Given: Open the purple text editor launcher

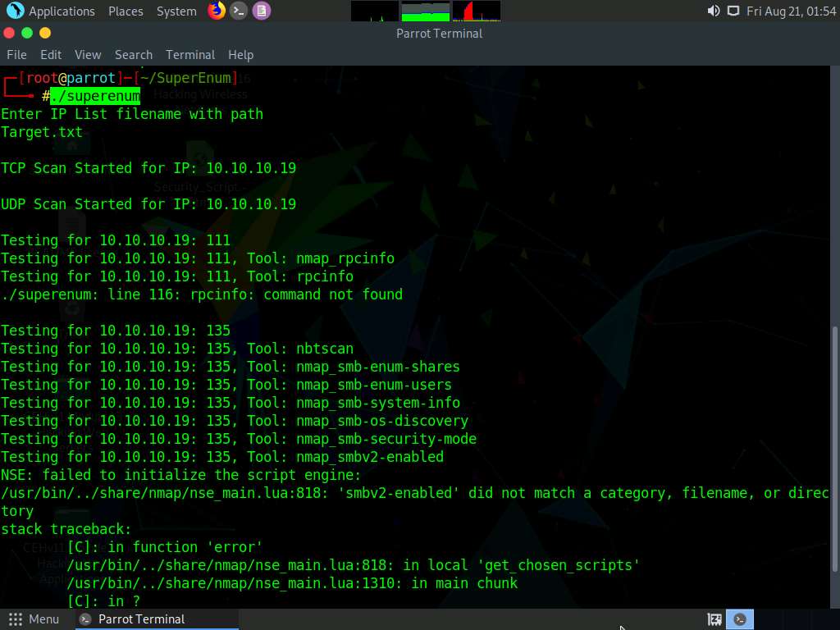Looking at the screenshot, I should point(262,11).
